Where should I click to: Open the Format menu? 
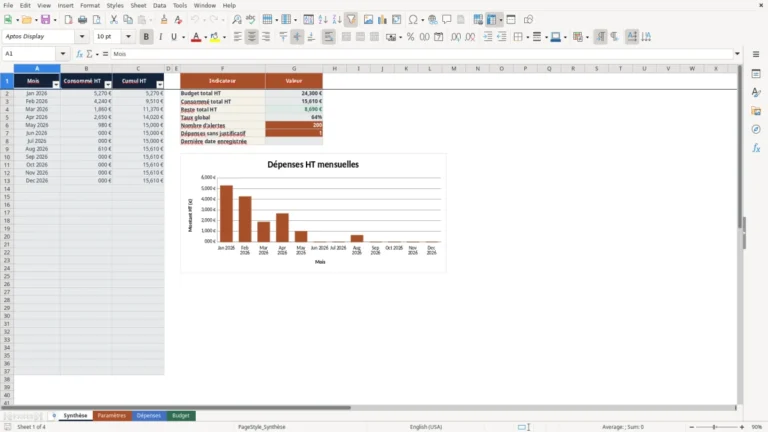coord(90,5)
